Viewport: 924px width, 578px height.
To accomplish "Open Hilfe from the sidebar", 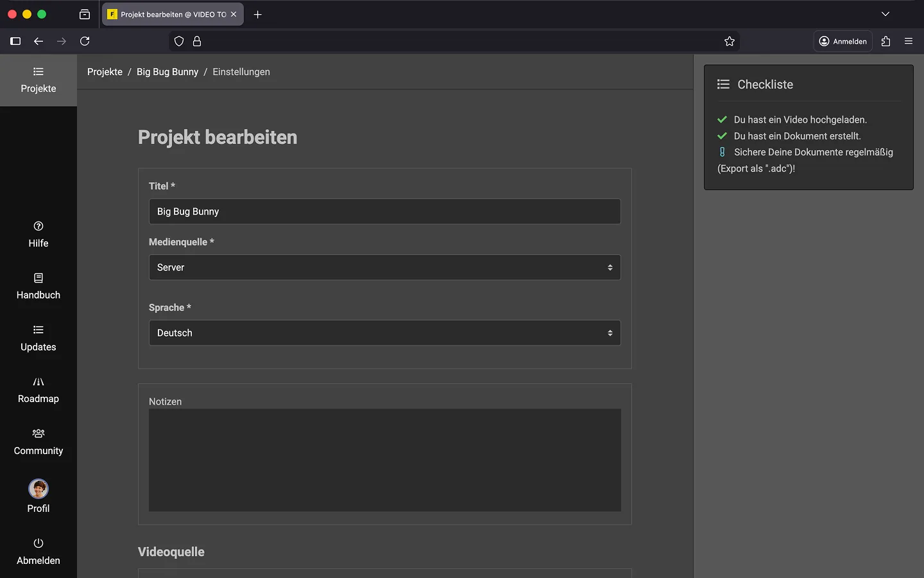I will coord(38,234).
